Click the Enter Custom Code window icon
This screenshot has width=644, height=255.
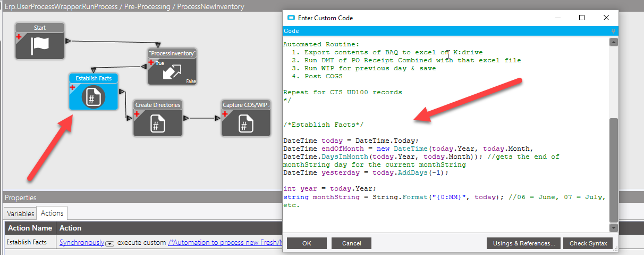[x=291, y=18]
